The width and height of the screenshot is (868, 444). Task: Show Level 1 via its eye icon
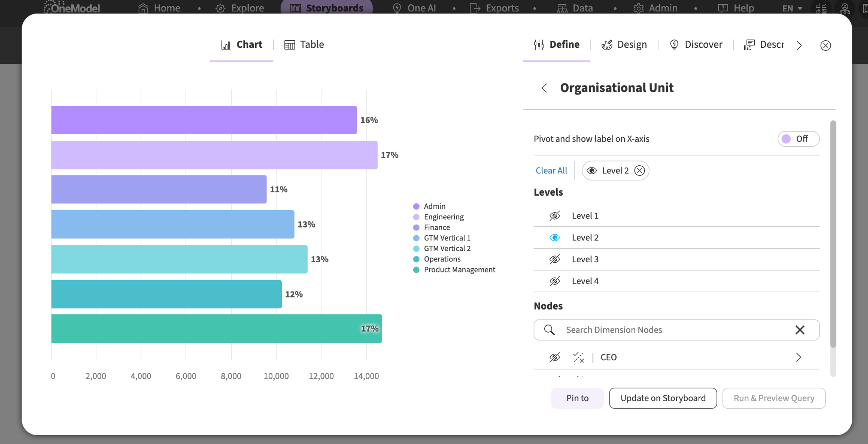pos(555,216)
